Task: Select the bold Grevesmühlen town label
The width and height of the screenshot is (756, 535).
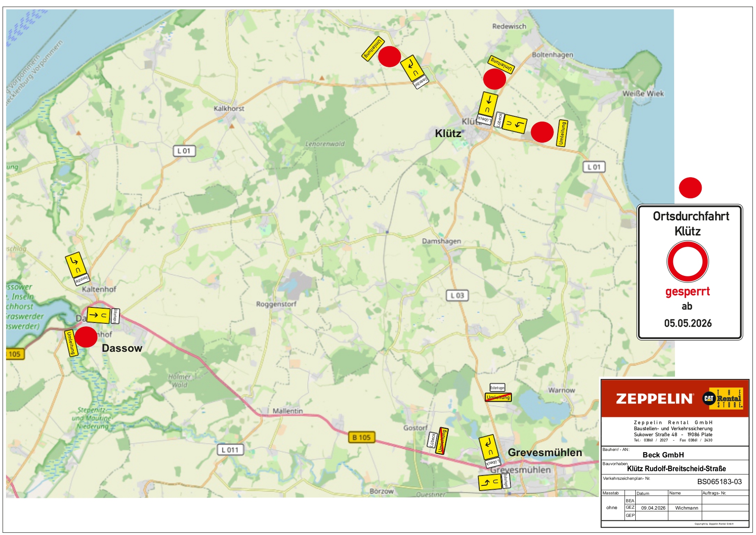Action: (545, 452)
